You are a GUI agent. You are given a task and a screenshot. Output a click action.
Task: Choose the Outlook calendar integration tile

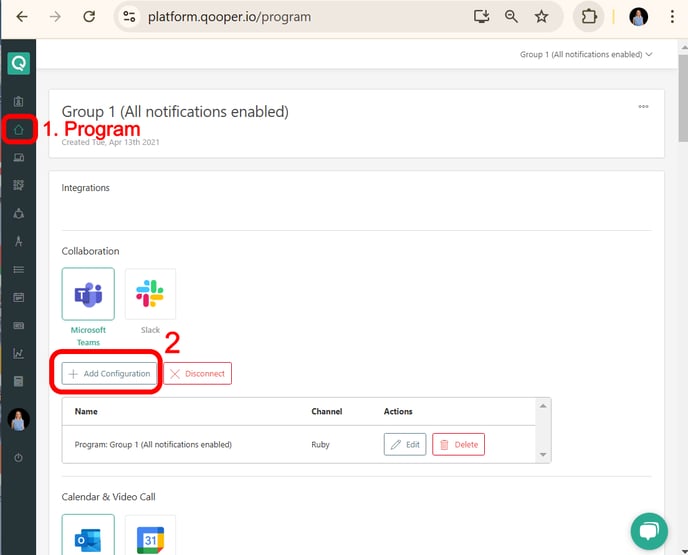[88, 535]
